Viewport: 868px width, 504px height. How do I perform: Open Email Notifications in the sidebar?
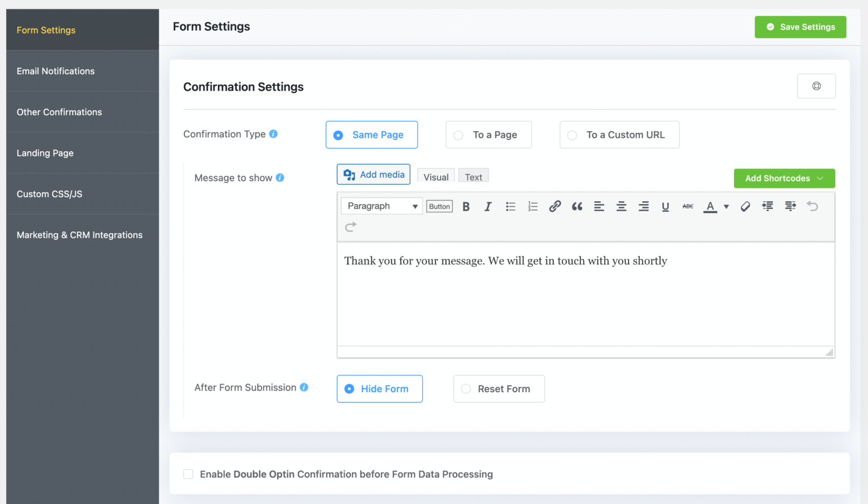[55, 71]
